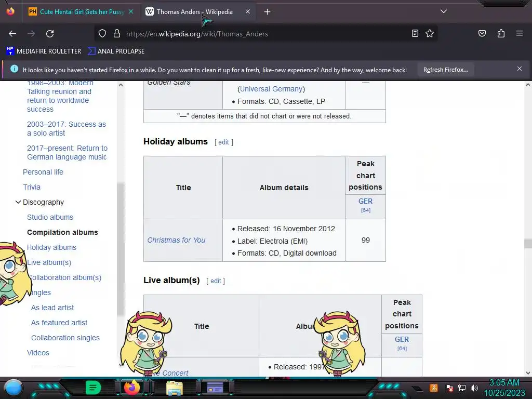Expand the list all tabs chevron

[x=444, y=11]
